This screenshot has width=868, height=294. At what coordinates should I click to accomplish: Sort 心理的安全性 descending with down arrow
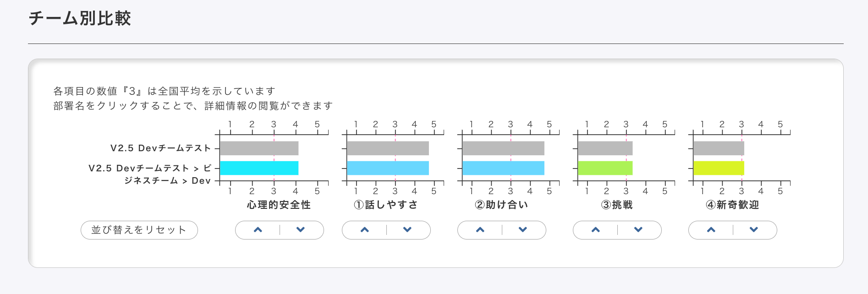coord(301,230)
